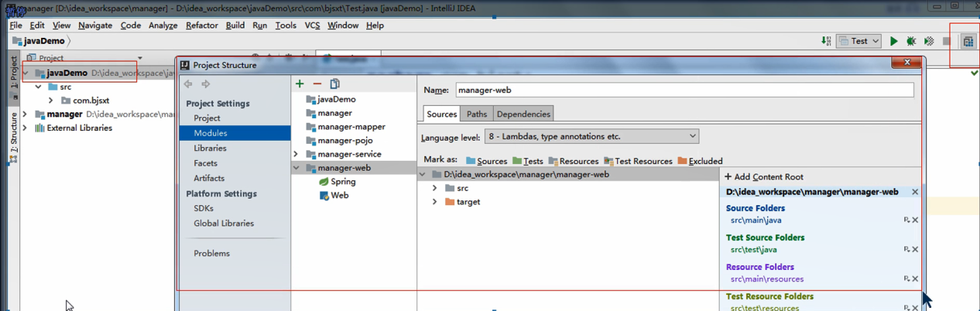Screen dimensions: 980x311
Task: Open the Refactor menu
Action: click(x=201, y=26)
